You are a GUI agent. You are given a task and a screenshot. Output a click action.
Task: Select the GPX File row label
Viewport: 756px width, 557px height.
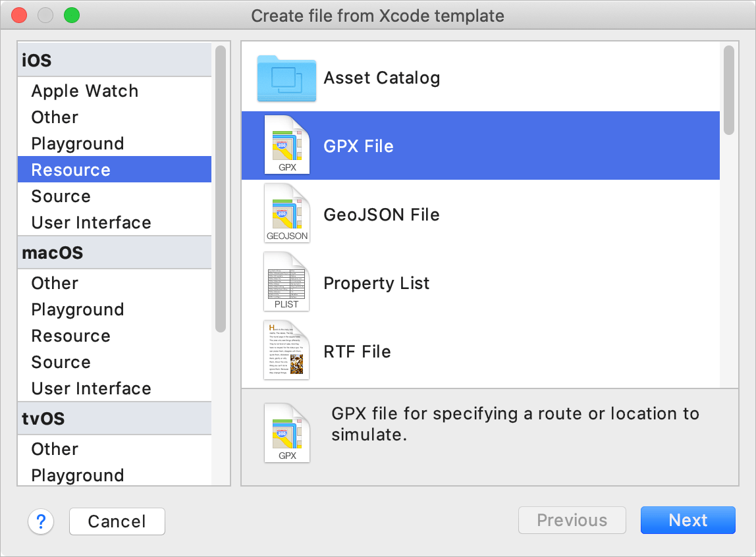(358, 145)
